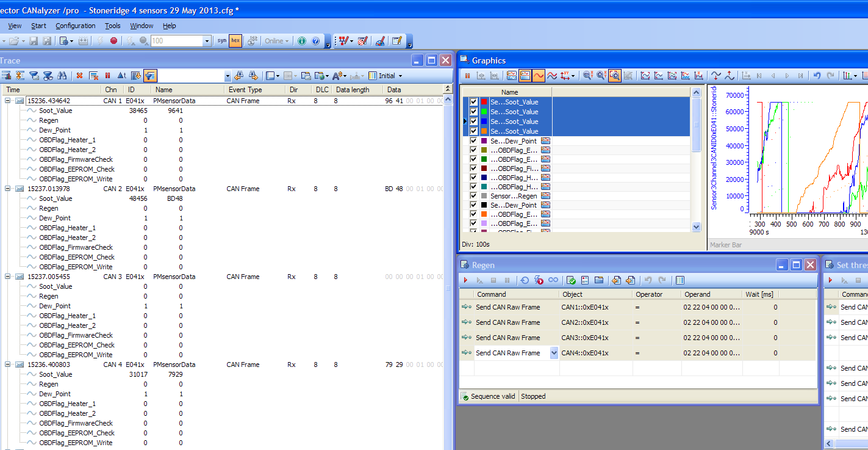Image resolution: width=868 pixels, height=450 pixels.
Task: Open the View menu
Action: coord(15,26)
